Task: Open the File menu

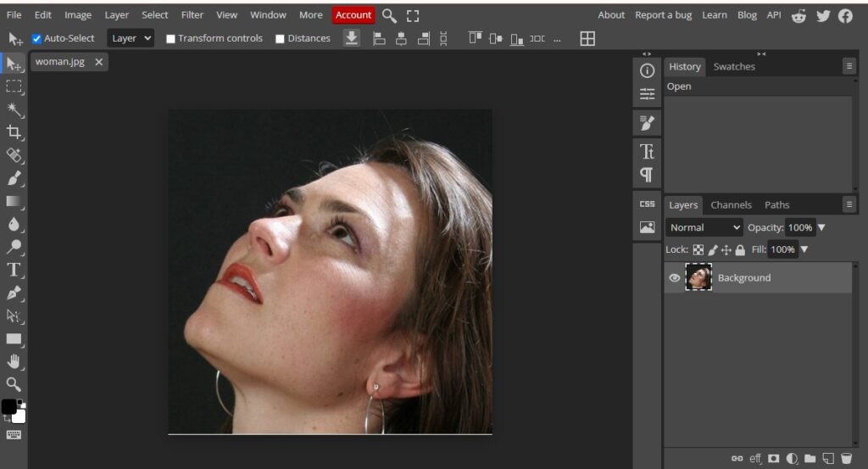Action: 14,15
